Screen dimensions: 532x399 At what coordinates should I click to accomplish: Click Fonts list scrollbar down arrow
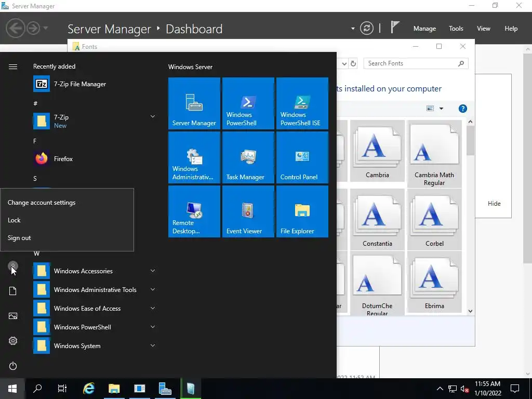[470, 311]
